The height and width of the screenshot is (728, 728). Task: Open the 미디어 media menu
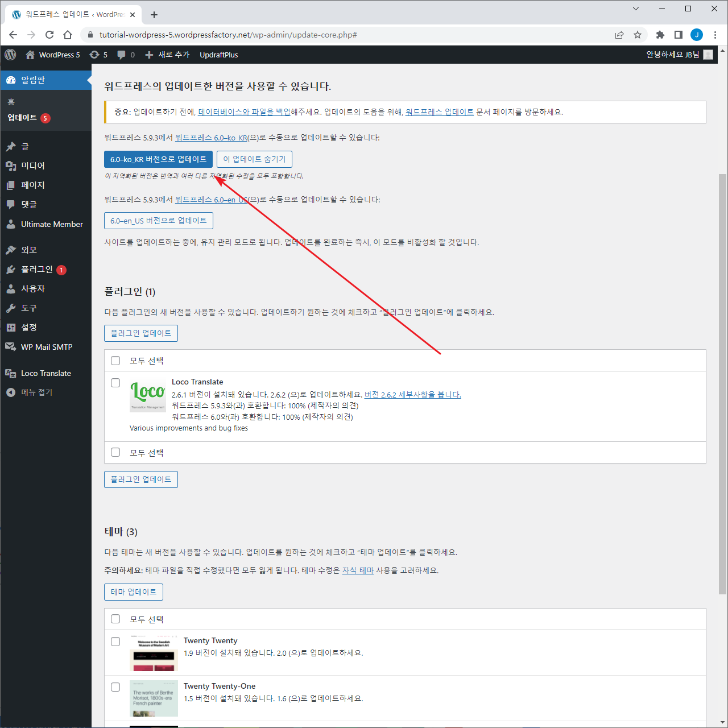(45, 166)
